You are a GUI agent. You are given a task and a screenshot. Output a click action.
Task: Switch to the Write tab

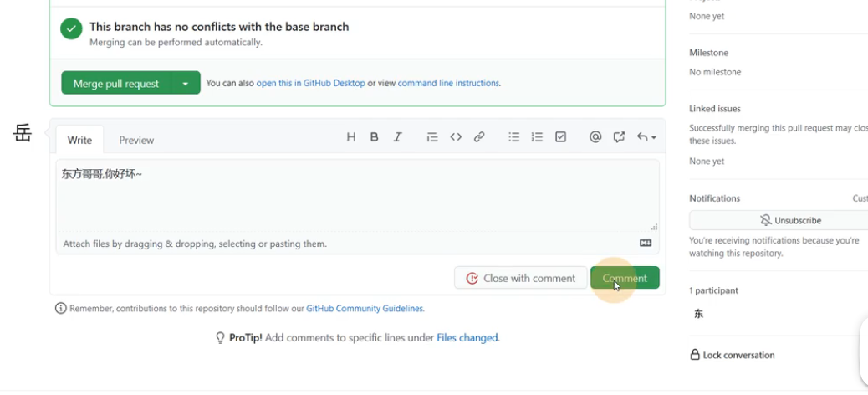(79, 140)
